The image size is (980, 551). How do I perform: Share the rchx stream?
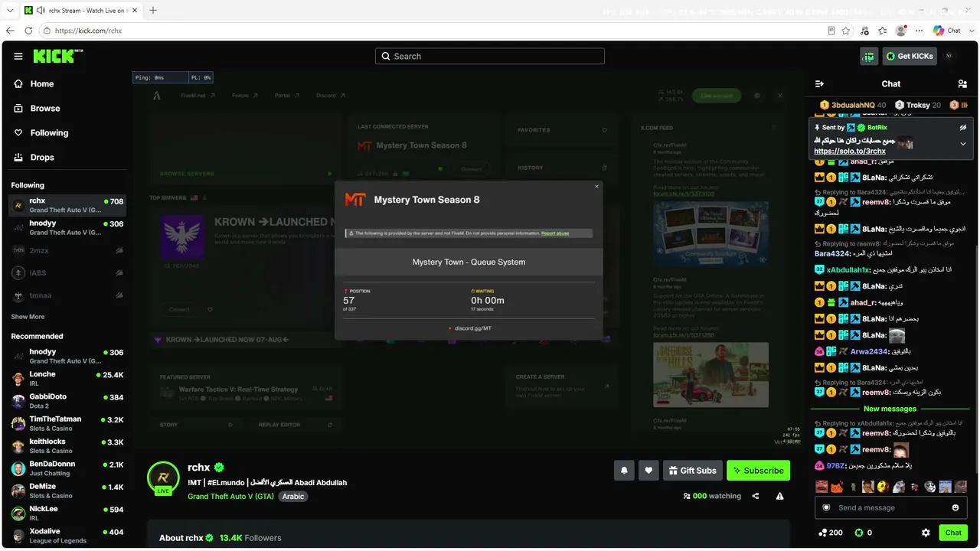click(756, 496)
